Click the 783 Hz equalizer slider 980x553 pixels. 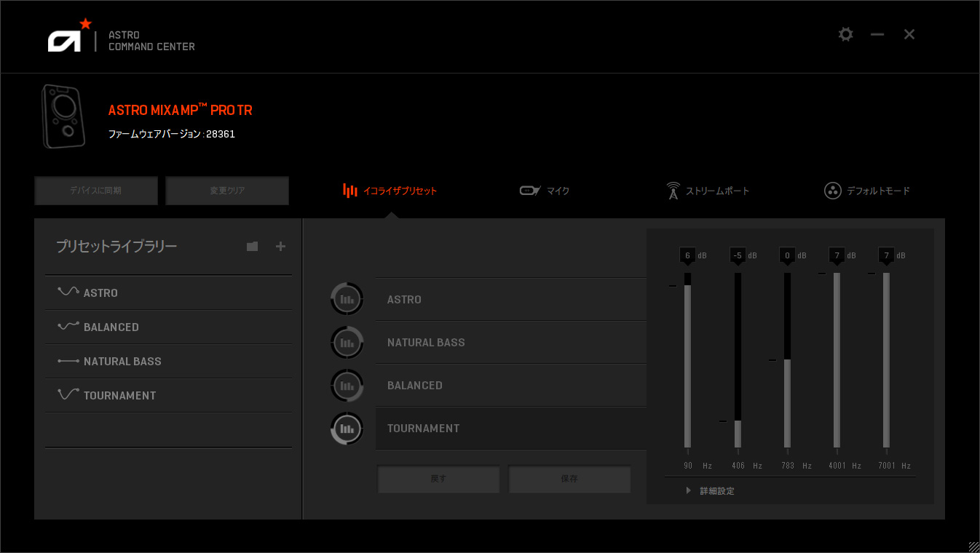point(787,360)
